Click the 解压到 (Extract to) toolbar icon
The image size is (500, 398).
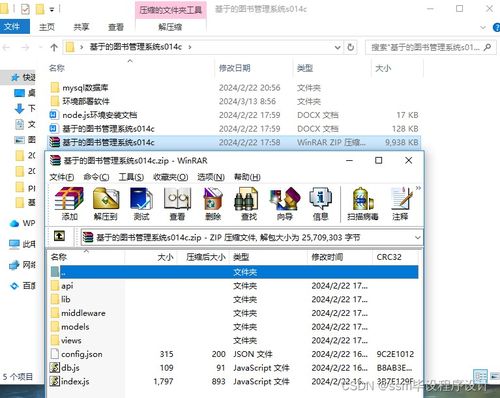point(105,204)
